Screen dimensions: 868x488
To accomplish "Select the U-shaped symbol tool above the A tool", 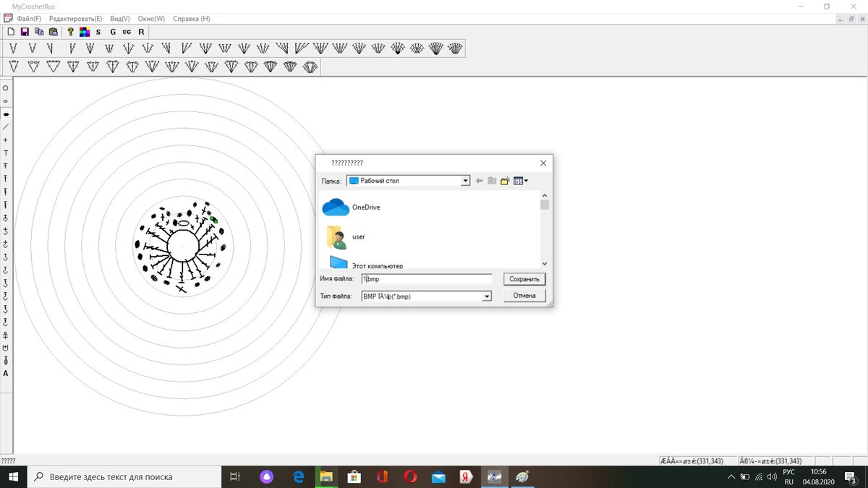I will tap(6, 348).
